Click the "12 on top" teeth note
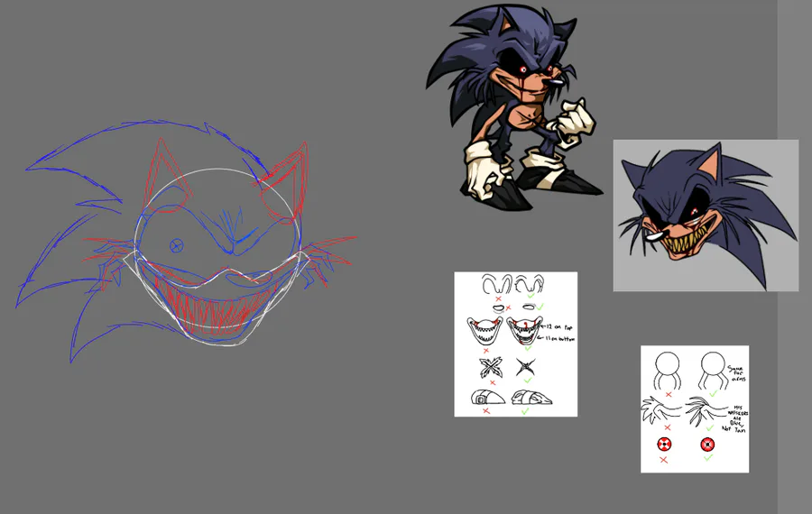Image resolution: width=812 pixels, height=514 pixels. tap(559, 327)
